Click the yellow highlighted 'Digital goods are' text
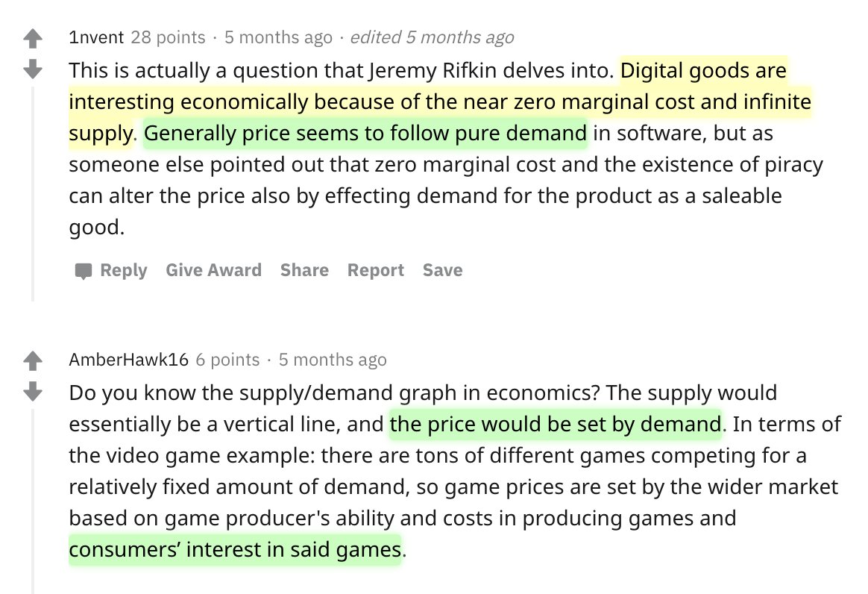This screenshot has width=868, height=594. coord(703,71)
